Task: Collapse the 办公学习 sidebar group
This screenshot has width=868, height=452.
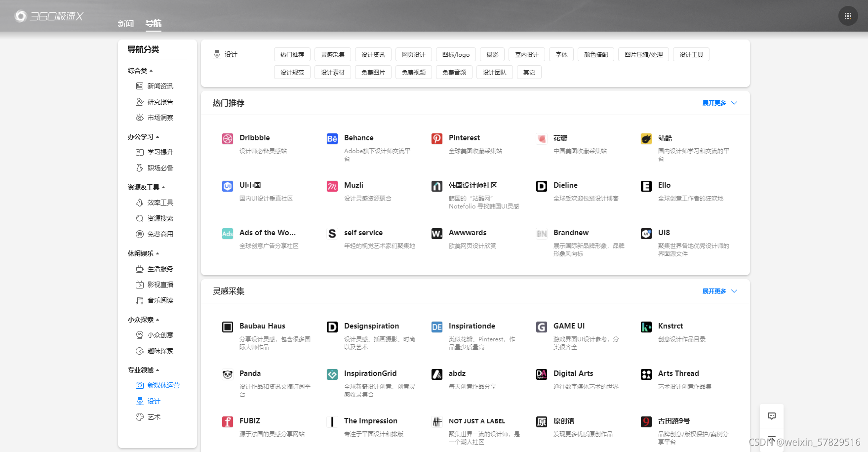Action: [x=143, y=137]
